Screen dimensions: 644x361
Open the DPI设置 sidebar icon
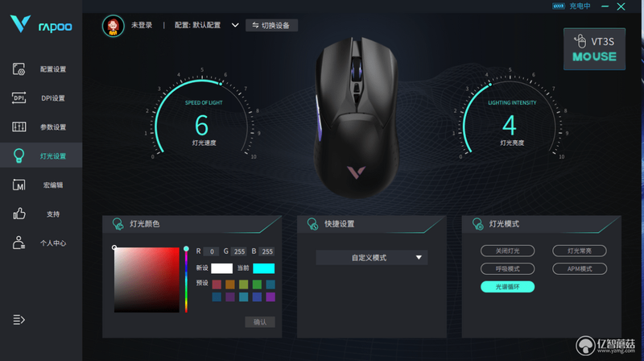click(x=19, y=98)
